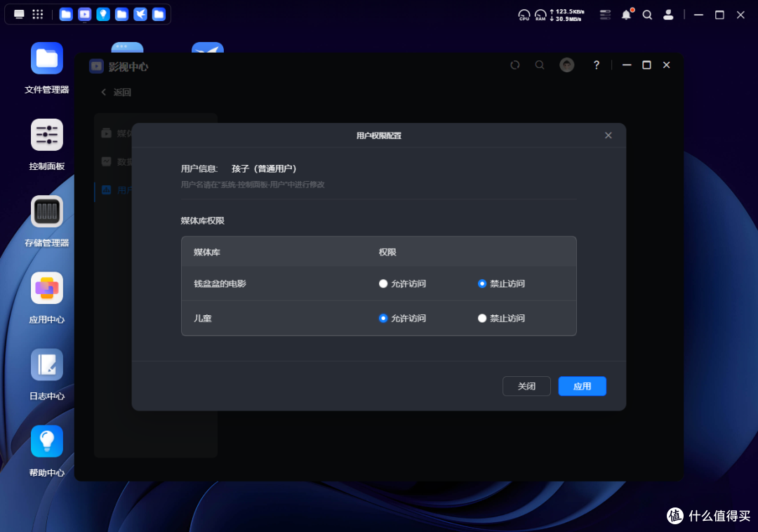Go back using the 返回 chevron

(x=103, y=92)
